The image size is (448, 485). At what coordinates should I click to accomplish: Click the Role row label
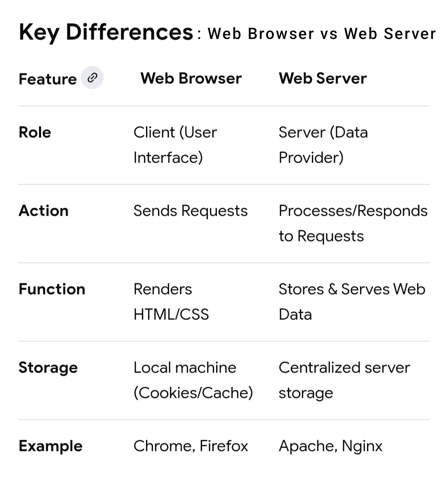point(35,132)
